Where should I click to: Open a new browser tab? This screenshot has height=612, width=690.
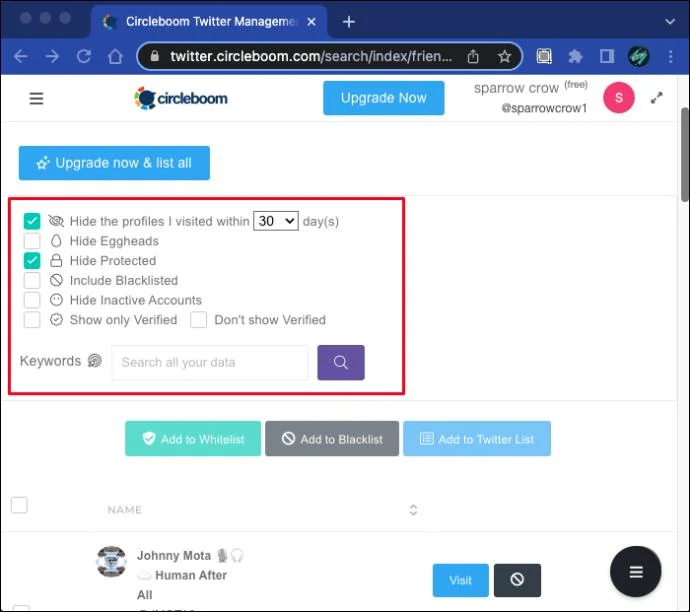349,22
